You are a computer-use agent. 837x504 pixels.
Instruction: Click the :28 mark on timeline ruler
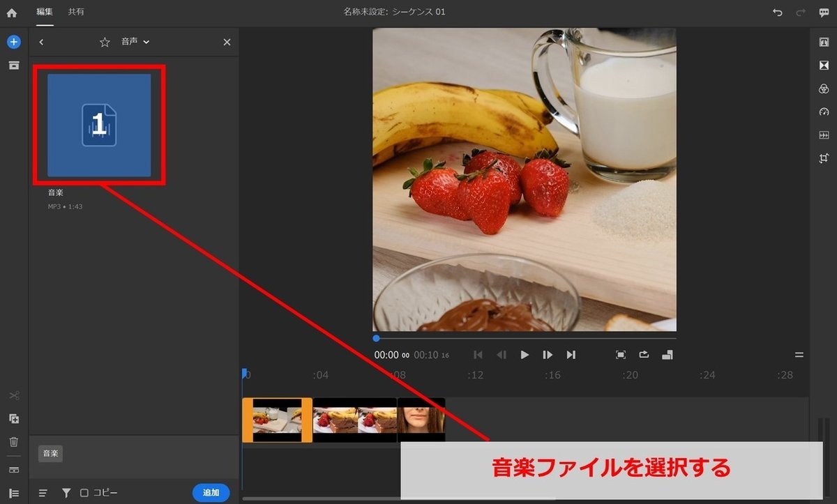[785, 375]
